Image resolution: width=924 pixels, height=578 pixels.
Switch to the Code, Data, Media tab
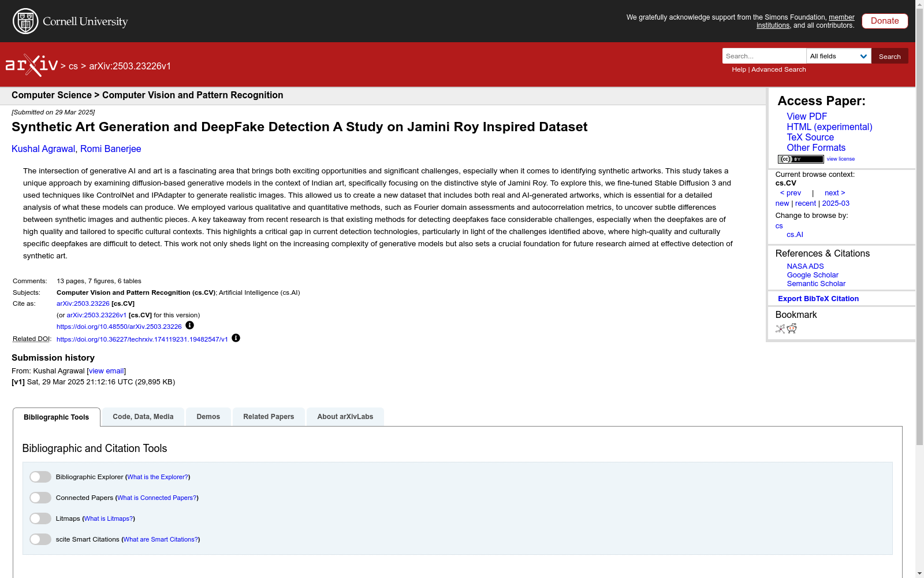[143, 417]
